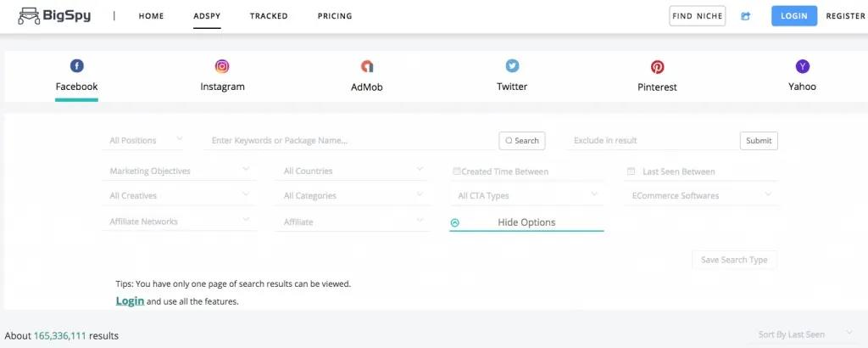The width and height of the screenshot is (868, 348).
Task: Open the Pinterest platform icon
Action: click(x=657, y=66)
